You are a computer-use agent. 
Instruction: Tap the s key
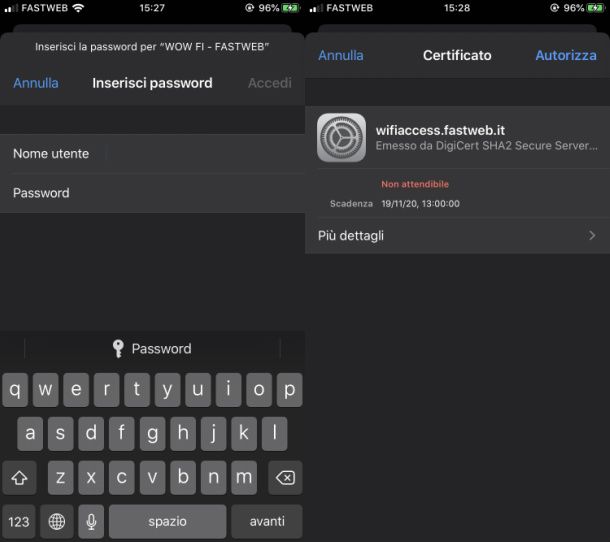(60, 434)
